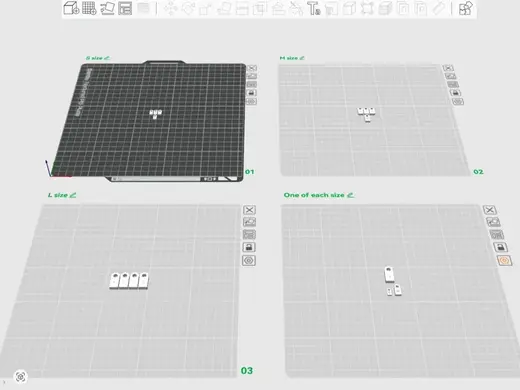Arrange objects on M size plate
520x390 pixels.
click(453, 84)
